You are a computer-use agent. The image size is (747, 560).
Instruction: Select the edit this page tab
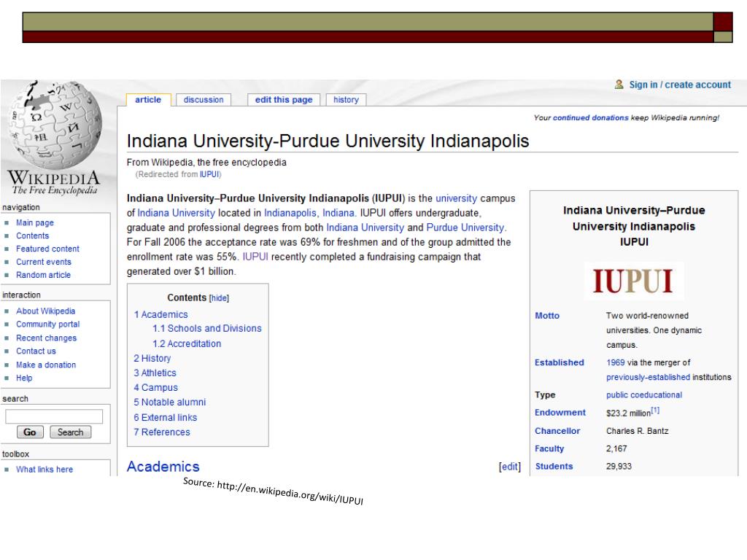[x=284, y=99]
